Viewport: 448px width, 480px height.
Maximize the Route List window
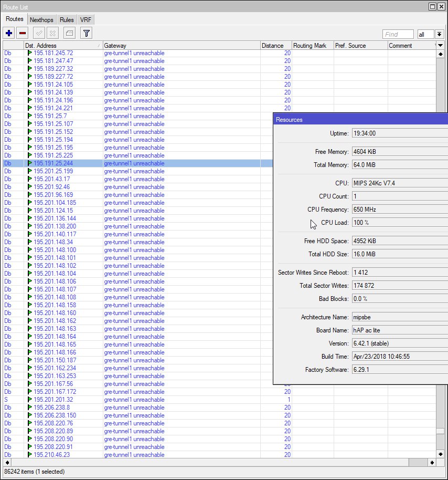tap(432, 6)
